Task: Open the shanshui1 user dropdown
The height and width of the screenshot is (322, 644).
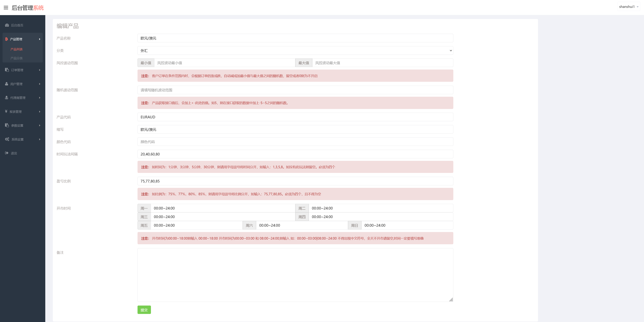Action: coord(629,7)
